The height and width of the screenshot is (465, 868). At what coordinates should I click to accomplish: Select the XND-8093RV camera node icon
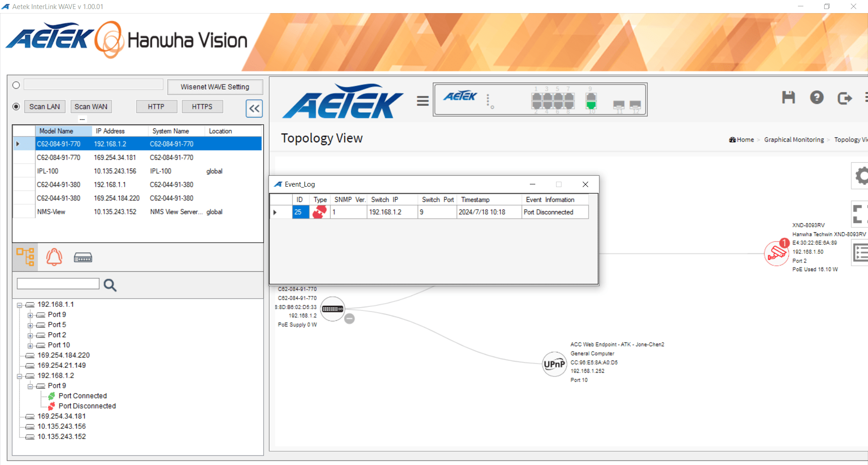[776, 253]
